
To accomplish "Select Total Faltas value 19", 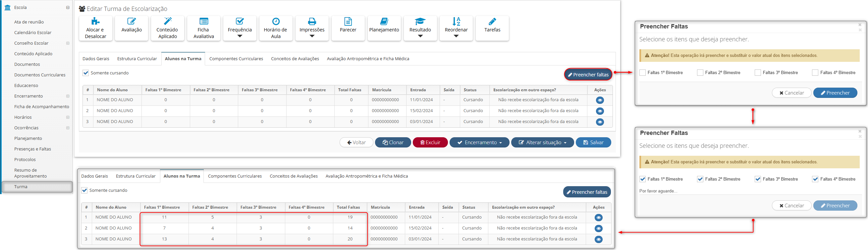I will tap(350, 217).
